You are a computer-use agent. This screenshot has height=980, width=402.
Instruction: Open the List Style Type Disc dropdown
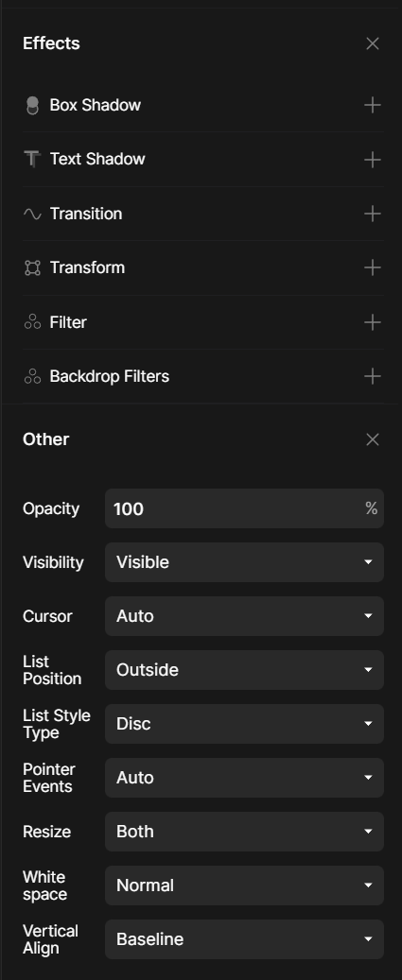pyautogui.click(x=244, y=724)
